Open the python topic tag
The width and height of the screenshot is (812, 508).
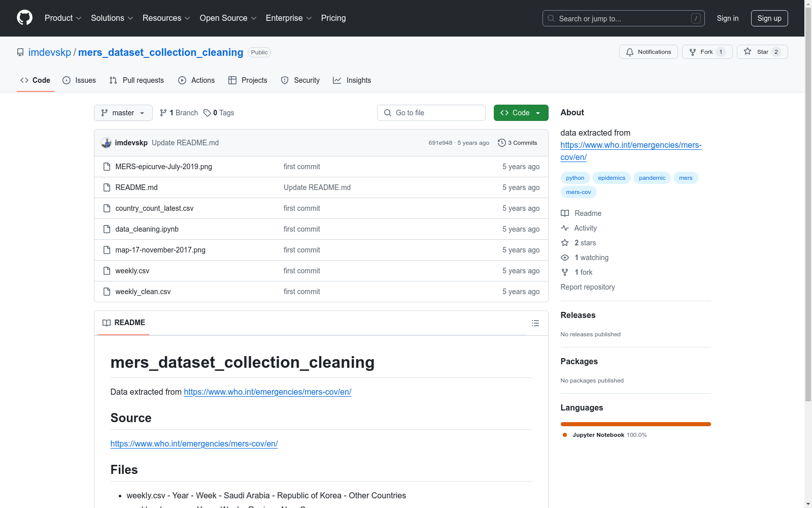(575, 178)
